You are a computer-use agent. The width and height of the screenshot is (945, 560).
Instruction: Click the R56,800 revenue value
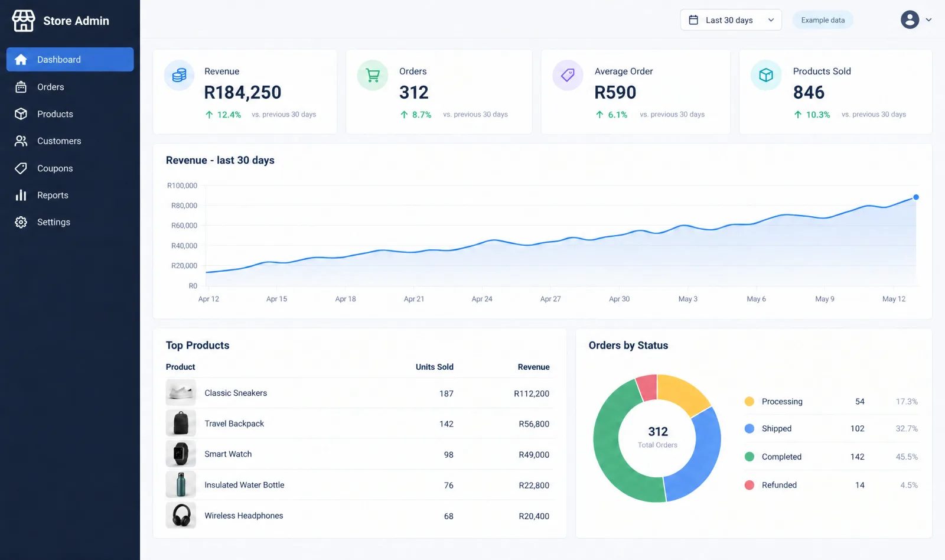[534, 424]
